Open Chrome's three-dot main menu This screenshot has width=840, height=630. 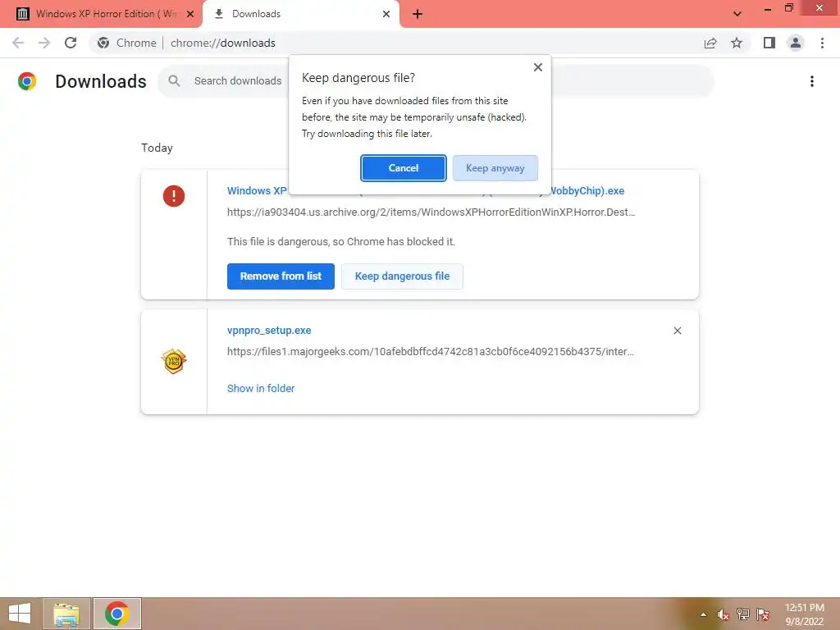tap(822, 43)
